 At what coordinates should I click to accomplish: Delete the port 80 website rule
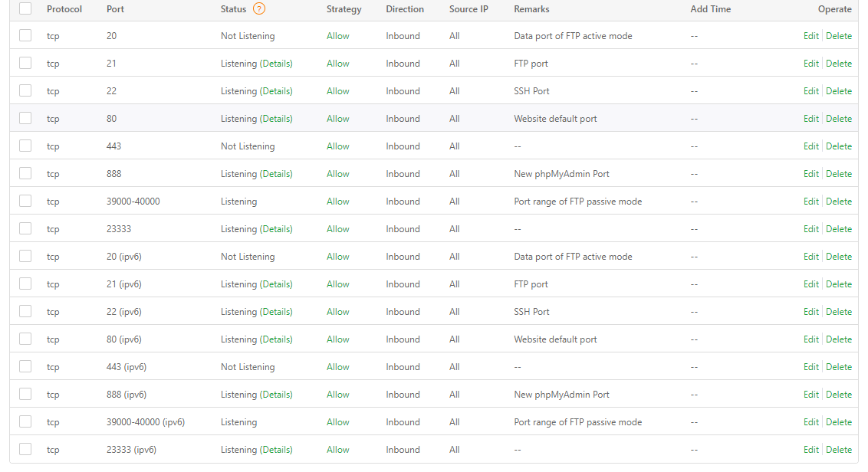839,119
